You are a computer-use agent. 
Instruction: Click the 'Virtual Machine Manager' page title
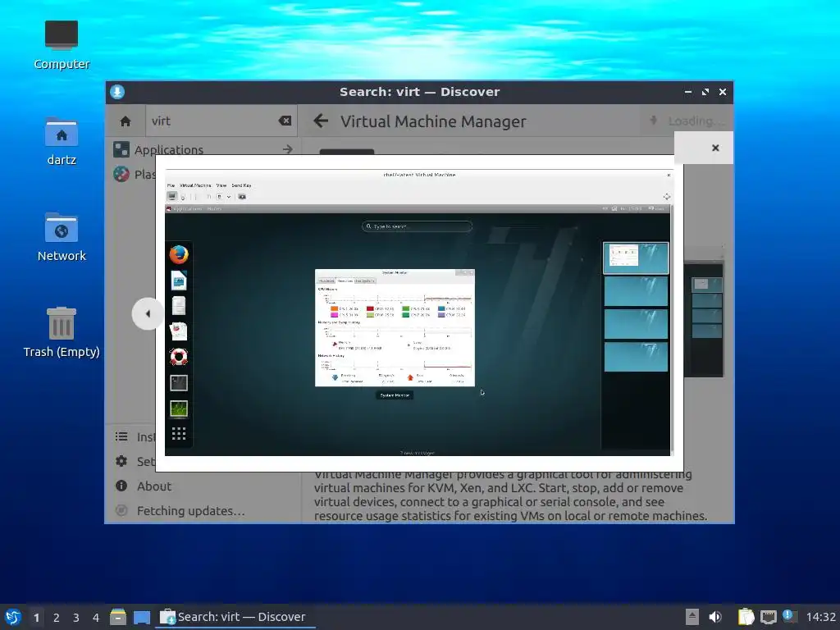point(433,121)
